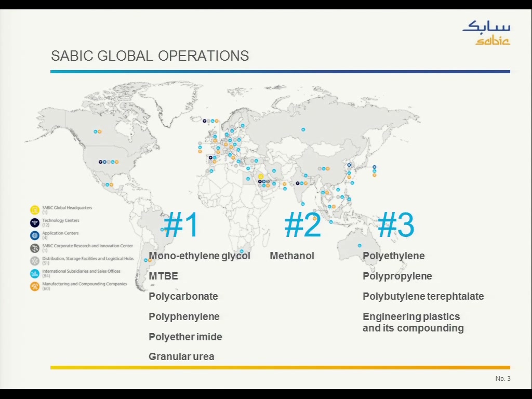The image size is (532, 399).
Task: Click the "#1" ranking heading
Action: [181, 224]
